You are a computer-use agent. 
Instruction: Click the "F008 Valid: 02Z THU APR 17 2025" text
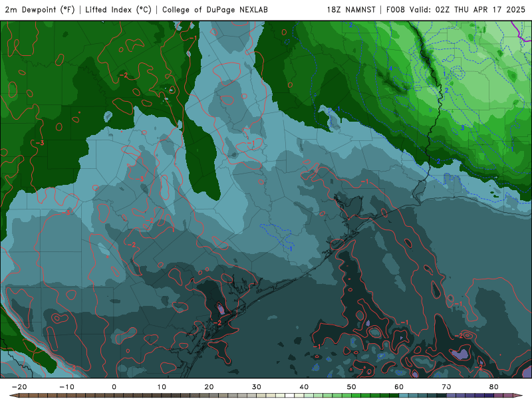point(456,9)
